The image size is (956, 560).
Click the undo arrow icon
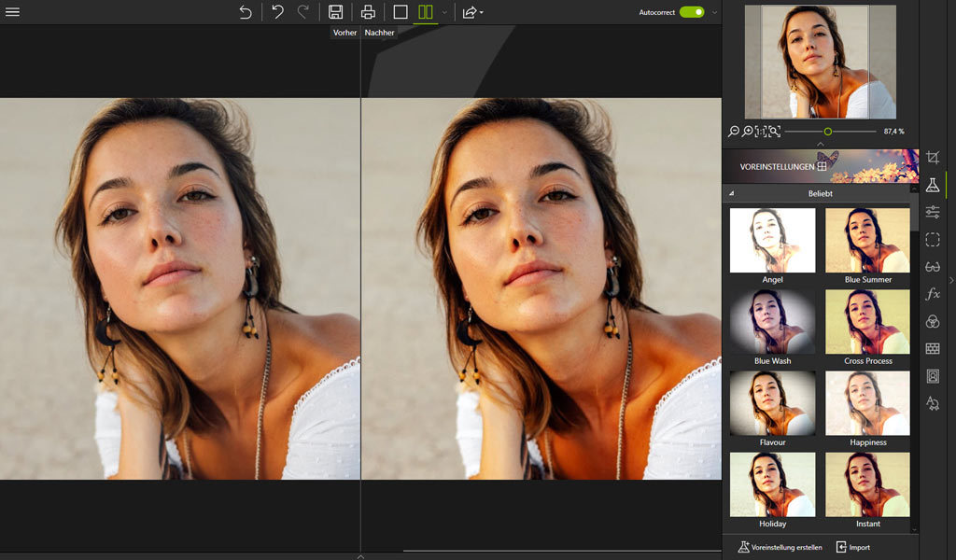[277, 12]
